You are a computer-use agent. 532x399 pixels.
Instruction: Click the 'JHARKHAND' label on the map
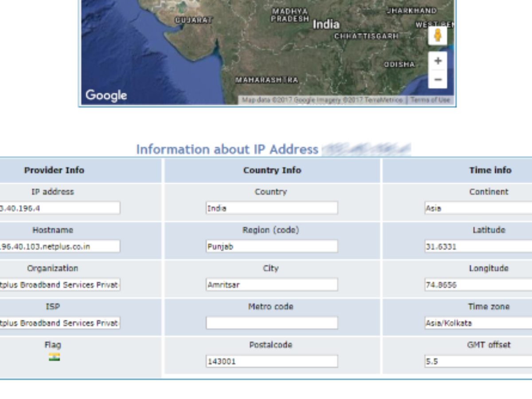click(412, 11)
